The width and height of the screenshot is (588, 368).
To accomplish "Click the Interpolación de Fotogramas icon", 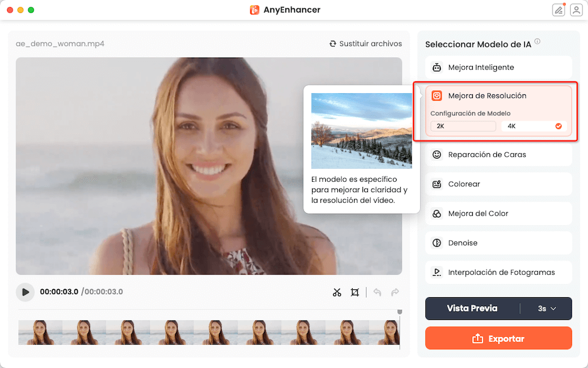I will 438,272.
